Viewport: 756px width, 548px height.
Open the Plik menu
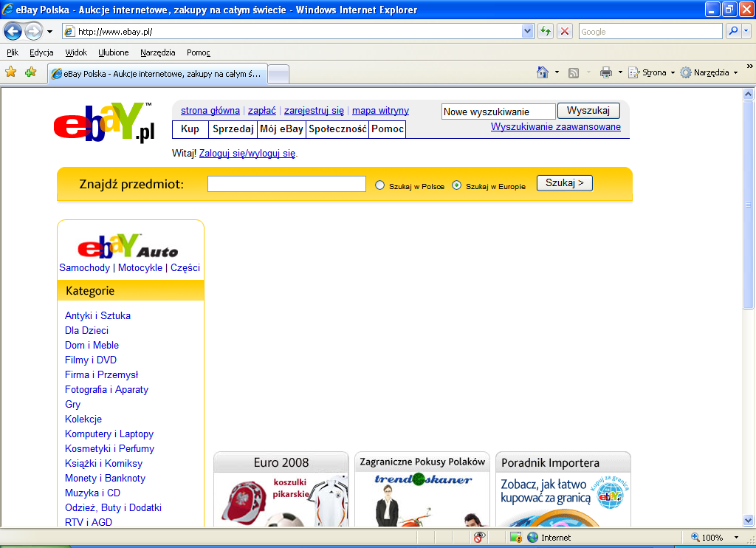tap(13, 52)
